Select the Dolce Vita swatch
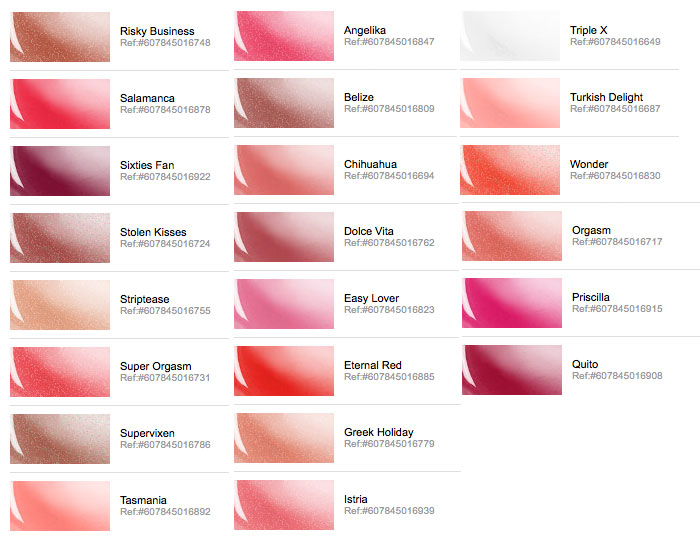Screen dimensions: 700x539 284,237
